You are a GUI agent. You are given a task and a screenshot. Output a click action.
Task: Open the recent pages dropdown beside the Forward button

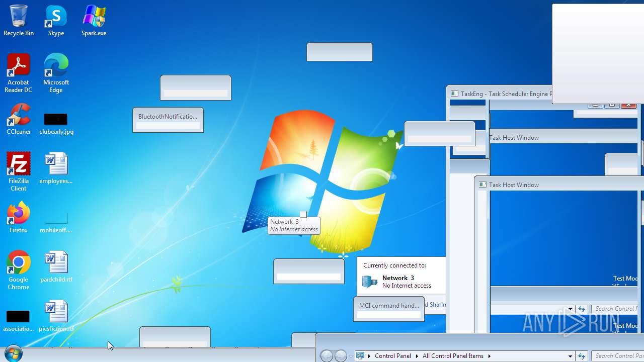(351, 356)
